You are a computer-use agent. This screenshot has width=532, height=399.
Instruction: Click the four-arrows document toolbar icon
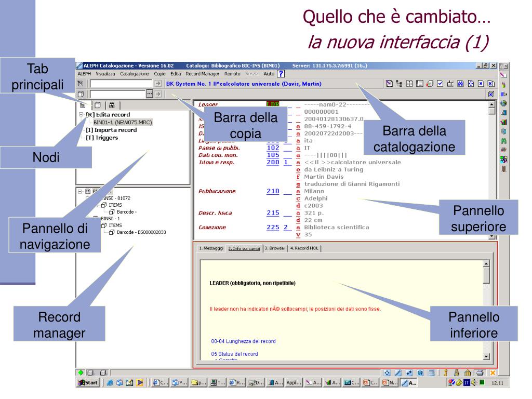click(x=471, y=84)
